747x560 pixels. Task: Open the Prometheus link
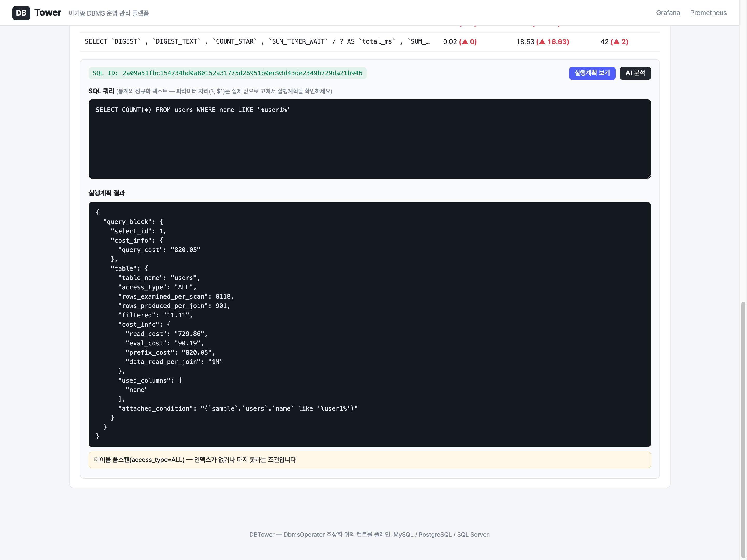point(708,13)
